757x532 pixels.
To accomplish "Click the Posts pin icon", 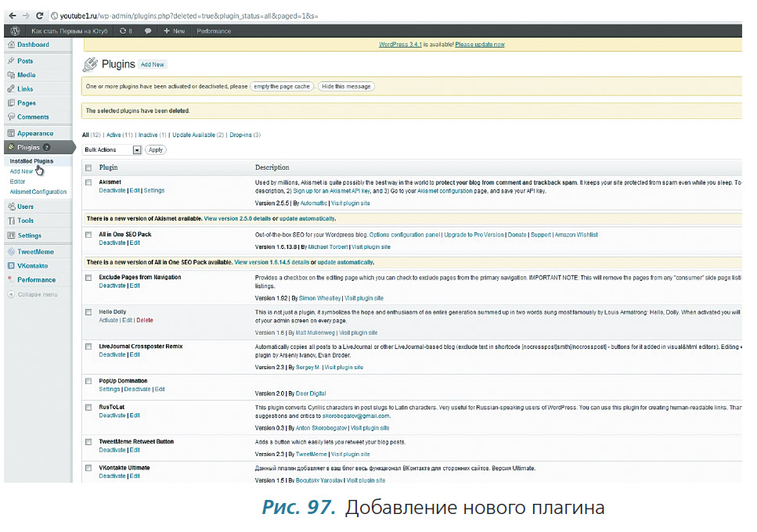I will (x=11, y=61).
